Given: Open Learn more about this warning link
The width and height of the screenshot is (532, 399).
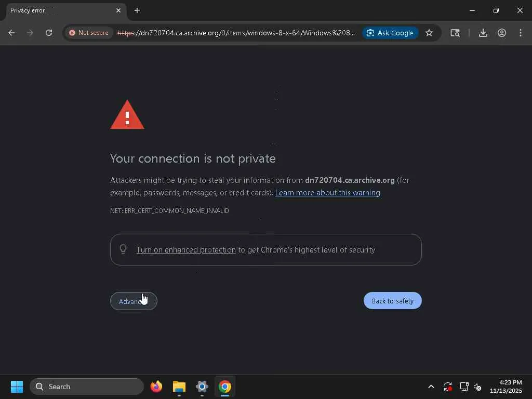Looking at the screenshot, I should (327, 193).
